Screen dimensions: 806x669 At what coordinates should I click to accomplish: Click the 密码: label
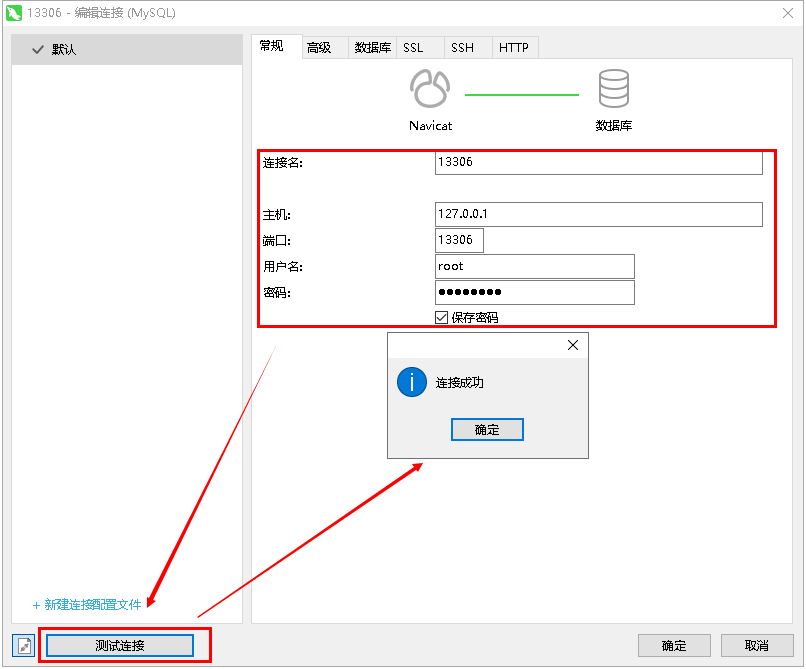click(x=277, y=293)
